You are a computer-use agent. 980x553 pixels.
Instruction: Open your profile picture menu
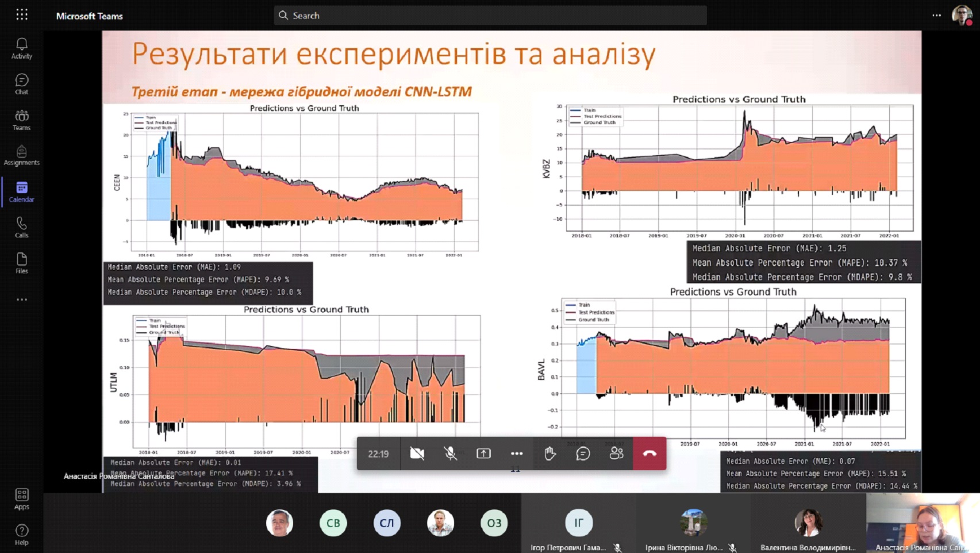(962, 16)
